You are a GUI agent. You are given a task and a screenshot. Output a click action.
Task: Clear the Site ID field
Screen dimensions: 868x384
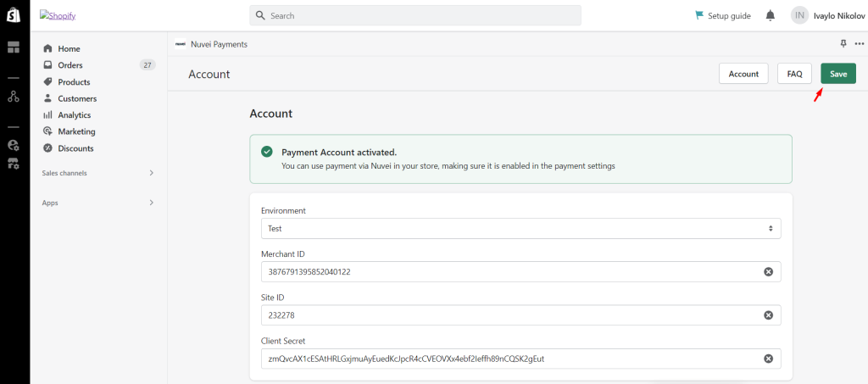[x=768, y=314]
